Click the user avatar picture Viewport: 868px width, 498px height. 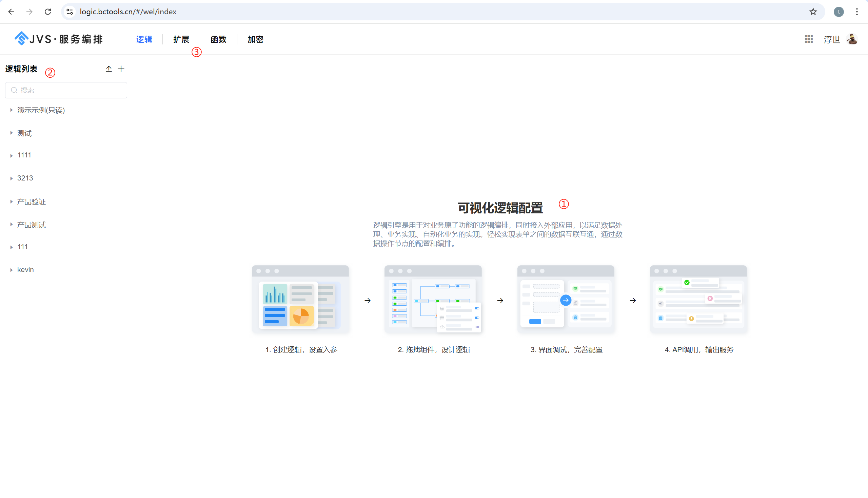tap(852, 39)
